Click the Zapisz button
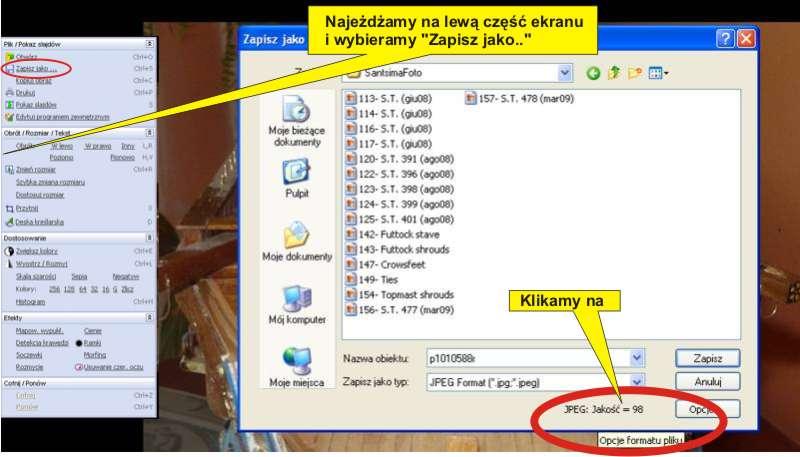This screenshot has height=457, width=800. pos(707,357)
